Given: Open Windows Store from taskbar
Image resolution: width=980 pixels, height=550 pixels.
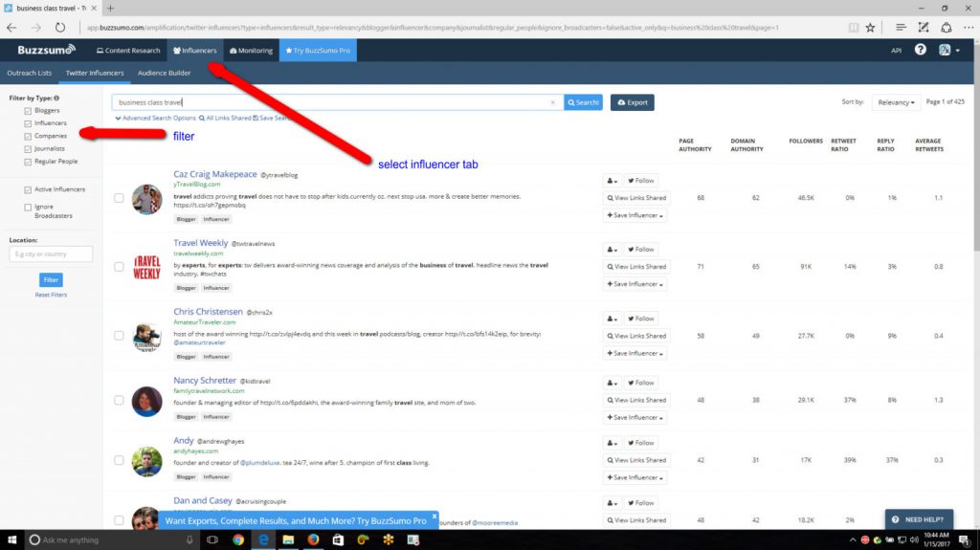Looking at the screenshot, I should point(338,540).
